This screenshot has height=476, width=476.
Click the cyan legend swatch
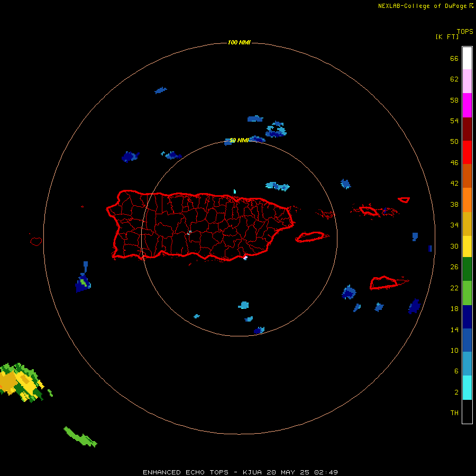tap(467, 388)
